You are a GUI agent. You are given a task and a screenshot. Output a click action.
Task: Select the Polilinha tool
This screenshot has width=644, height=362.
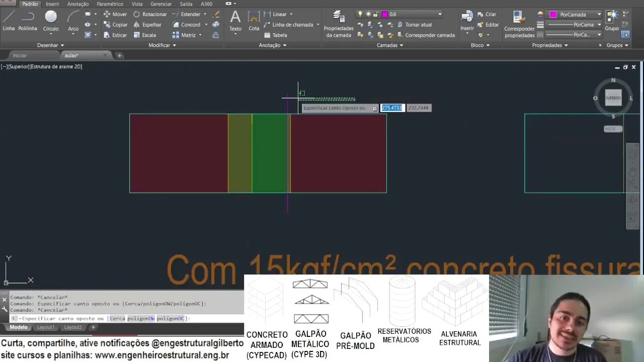pyautogui.click(x=28, y=21)
